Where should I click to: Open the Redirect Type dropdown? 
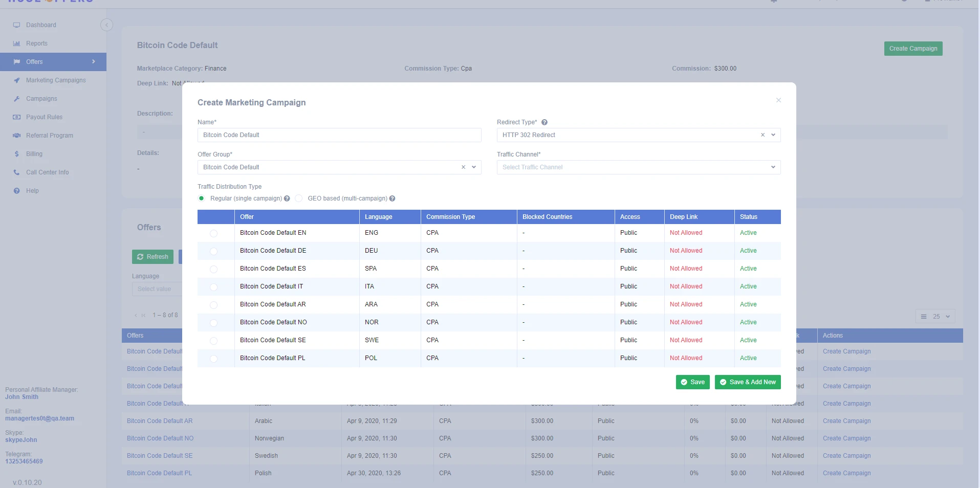(773, 135)
